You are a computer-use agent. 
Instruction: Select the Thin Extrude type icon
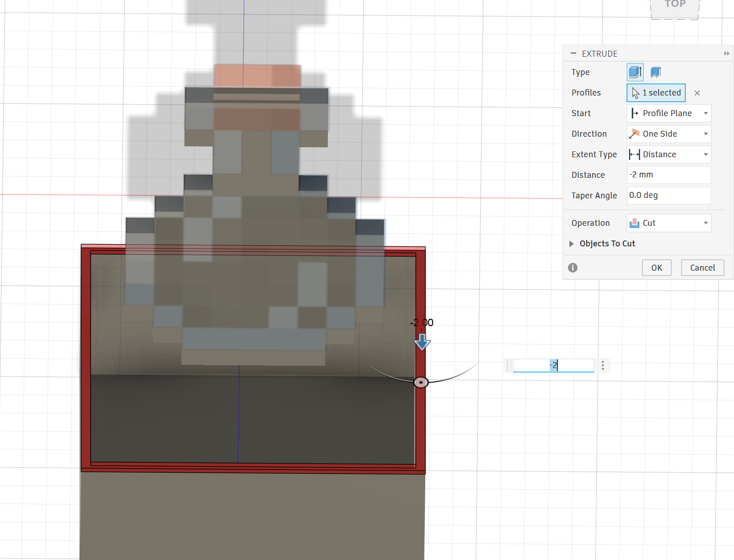[656, 72]
